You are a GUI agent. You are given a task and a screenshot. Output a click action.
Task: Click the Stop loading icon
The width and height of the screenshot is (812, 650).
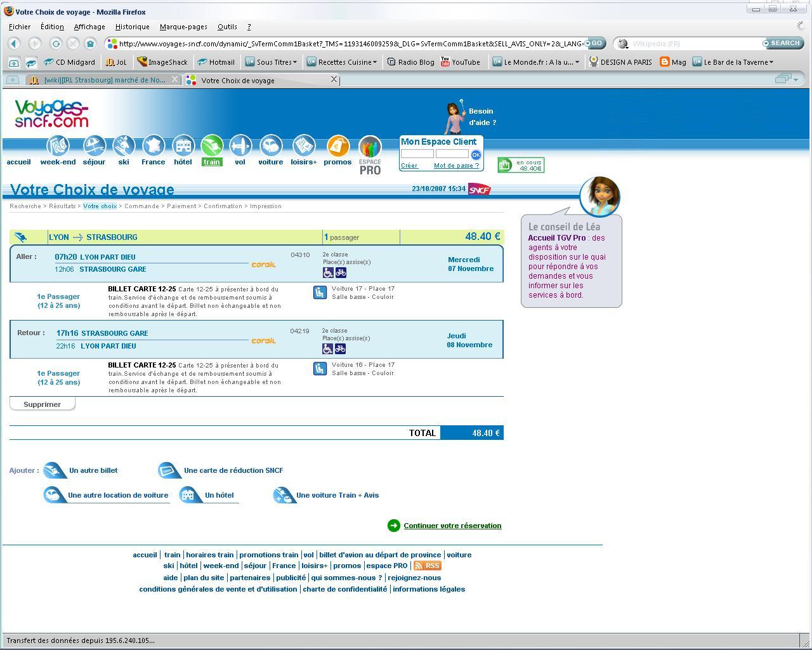pos(73,44)
